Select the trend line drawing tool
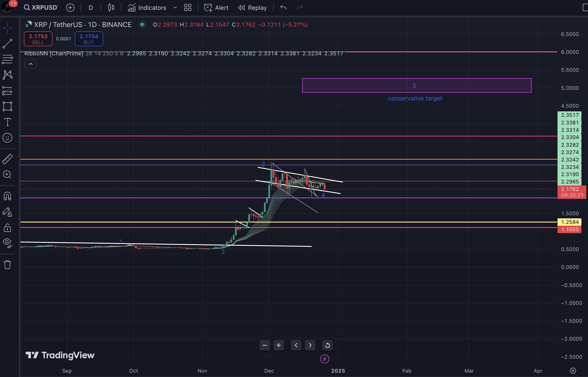The height and width of the screenshot is (377, 588). click(7, 44)
